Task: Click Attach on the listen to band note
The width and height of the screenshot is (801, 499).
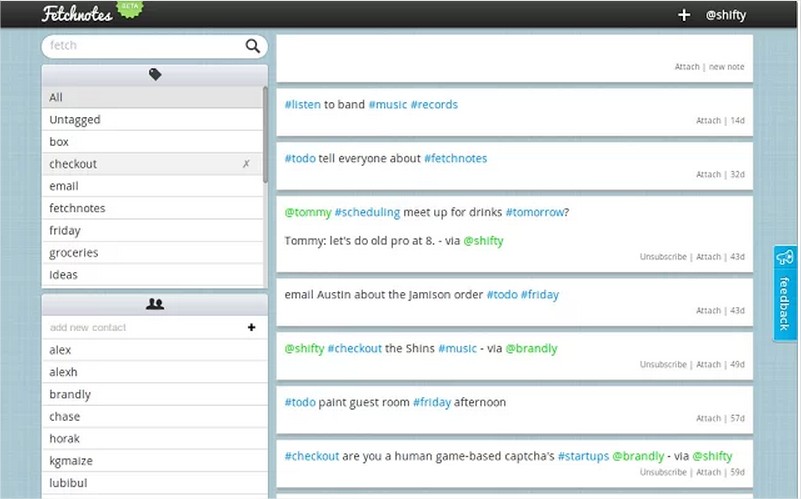Action: [709, 121]
